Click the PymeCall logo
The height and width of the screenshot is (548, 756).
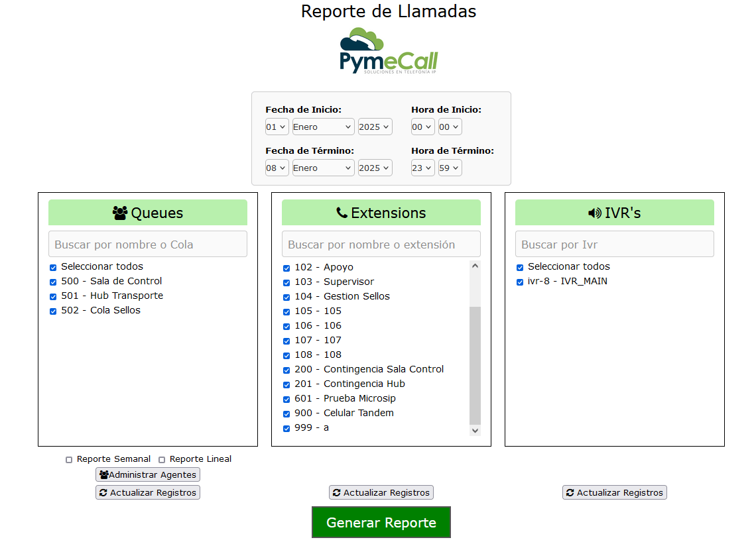[389, 51]
